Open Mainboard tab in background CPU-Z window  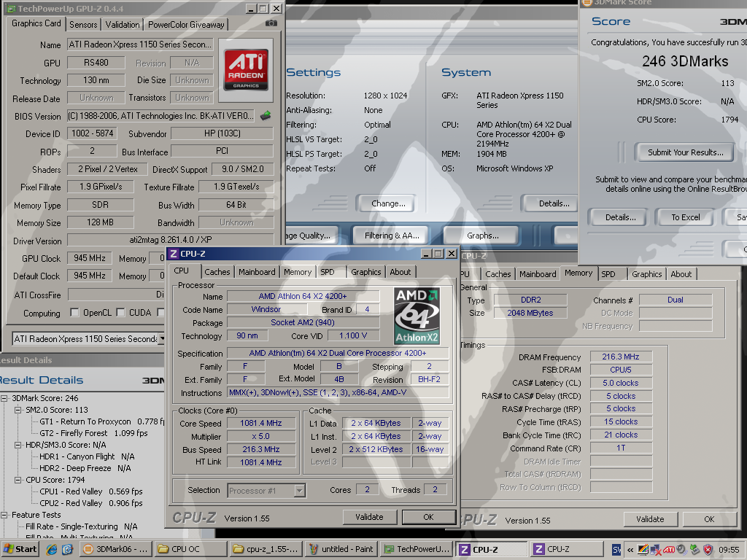point(538,274)
